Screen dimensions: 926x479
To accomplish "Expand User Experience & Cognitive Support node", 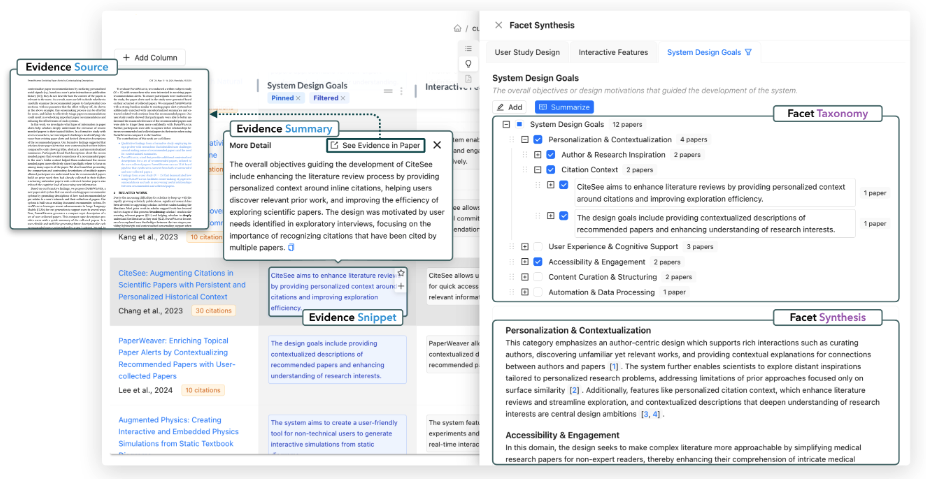I will point(524,246).
